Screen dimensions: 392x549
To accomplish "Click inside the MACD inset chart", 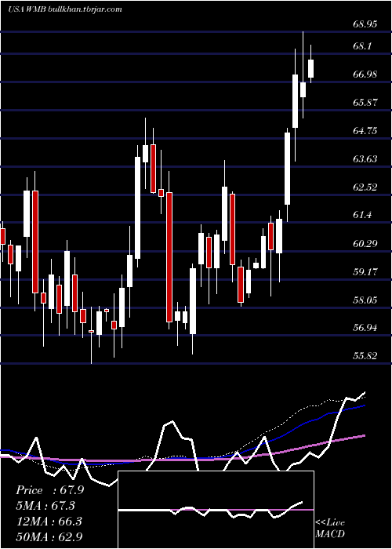I will [x=216, y=510].
